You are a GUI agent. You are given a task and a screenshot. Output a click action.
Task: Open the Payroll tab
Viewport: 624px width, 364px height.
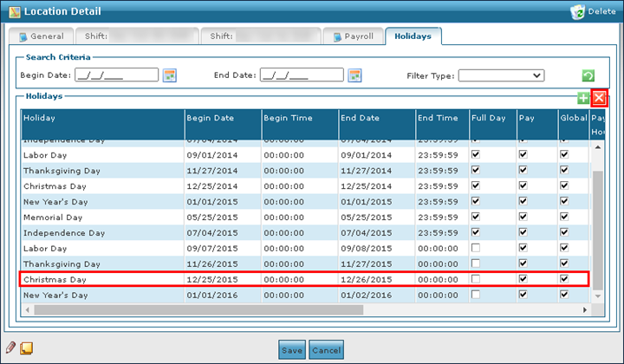[x=354, y=37]
